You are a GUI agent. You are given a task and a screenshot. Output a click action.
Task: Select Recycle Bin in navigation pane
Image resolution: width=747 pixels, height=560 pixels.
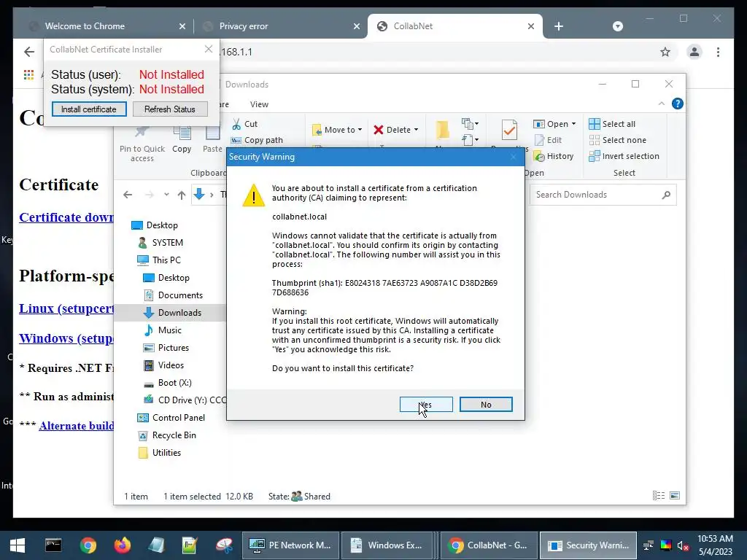[x=167, y=435]
